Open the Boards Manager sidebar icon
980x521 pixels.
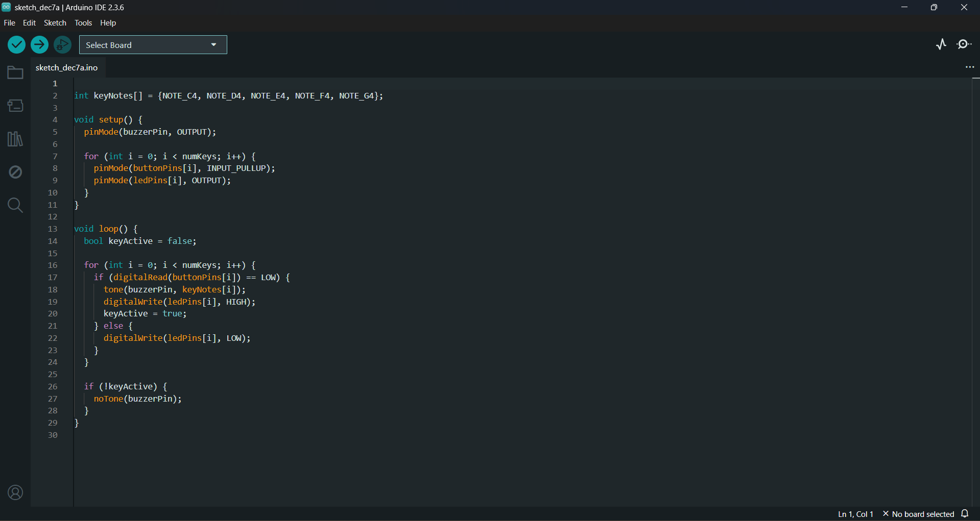point(15,106)
